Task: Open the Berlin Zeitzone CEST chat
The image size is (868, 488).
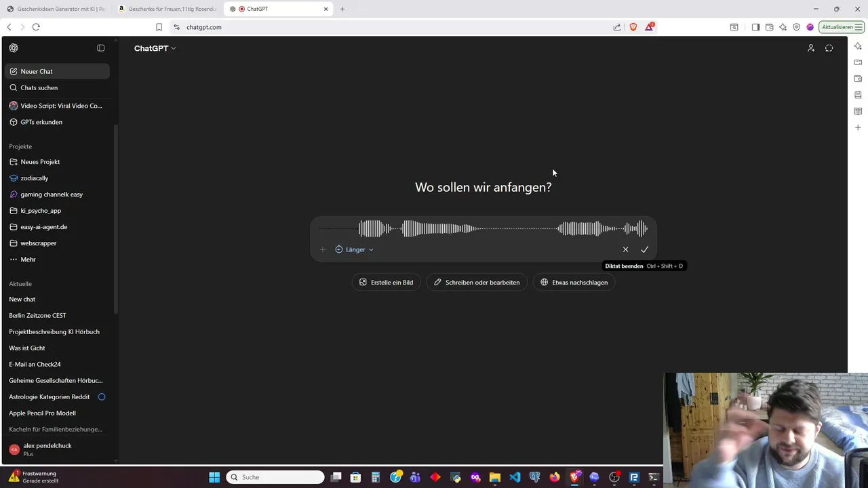Action: click(57, 315)
